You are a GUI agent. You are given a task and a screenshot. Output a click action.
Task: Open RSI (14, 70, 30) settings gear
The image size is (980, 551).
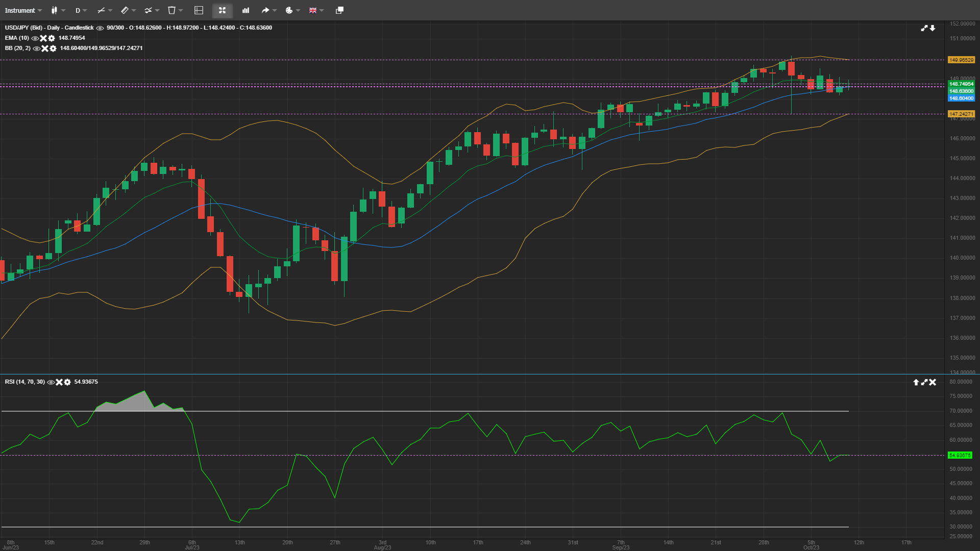[67, 382]
